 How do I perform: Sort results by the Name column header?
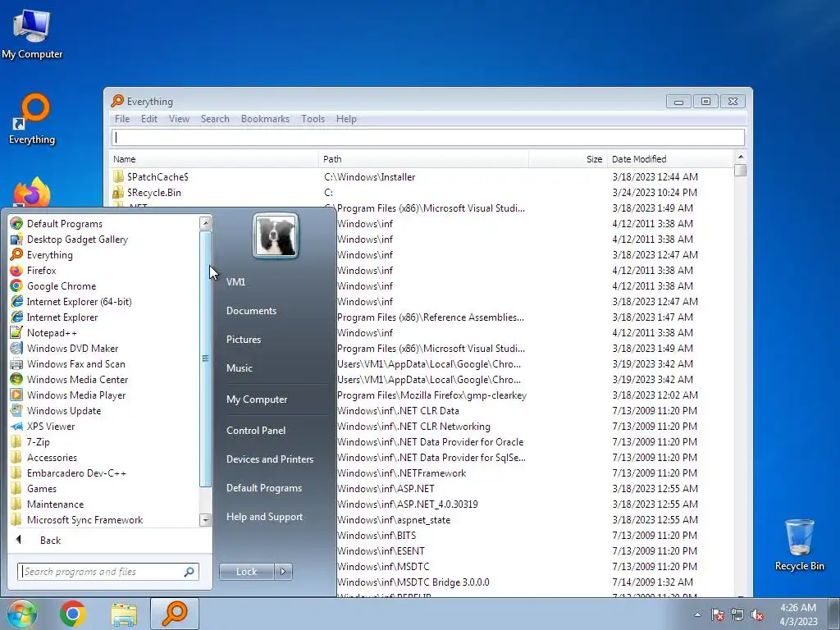(x=213, y=159)
